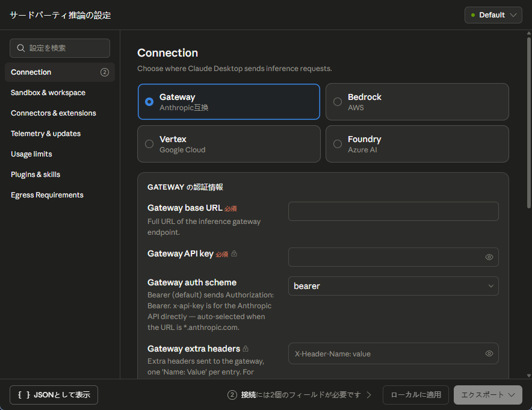Click the X-Header-Name: value input field
The width and height of the screenshot is (532, 410).
pyautogui.click(x=393, y=353)
